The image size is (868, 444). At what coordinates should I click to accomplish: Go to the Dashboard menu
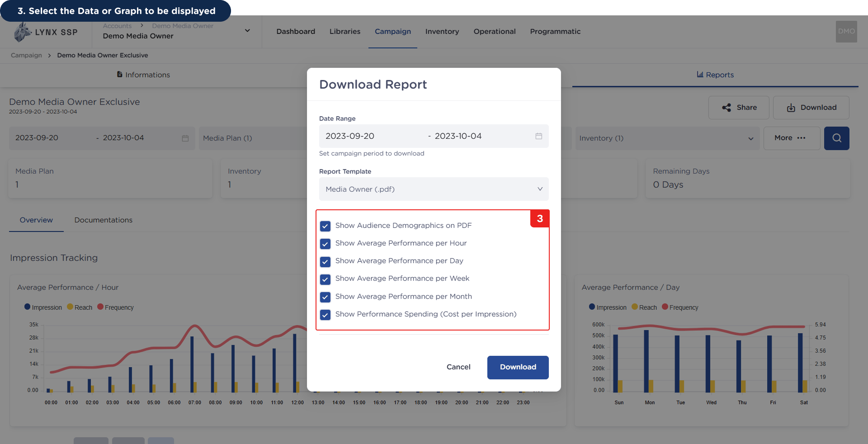296,32
